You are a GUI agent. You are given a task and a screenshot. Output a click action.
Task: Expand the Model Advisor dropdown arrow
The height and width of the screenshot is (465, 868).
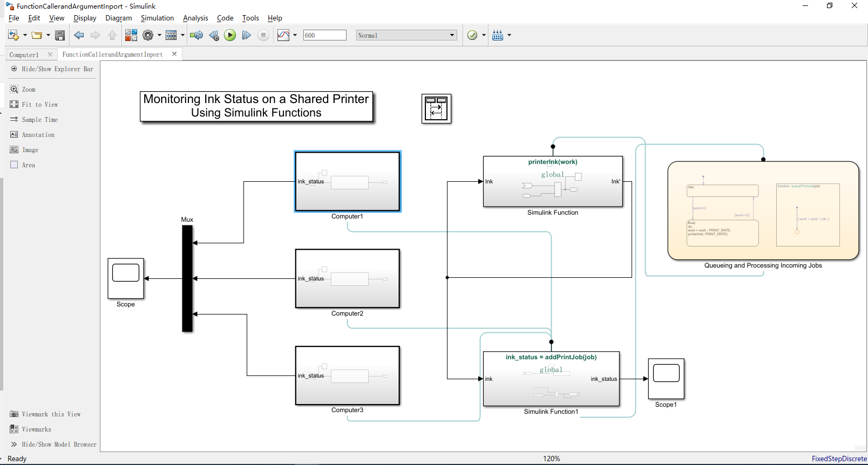[x=484, y=36]
